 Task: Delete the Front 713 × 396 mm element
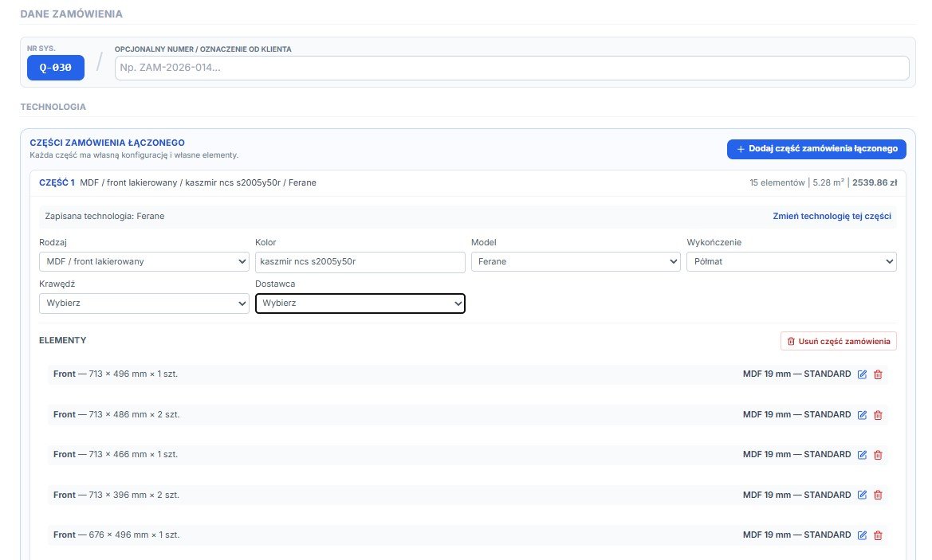(x=878, y=495)
